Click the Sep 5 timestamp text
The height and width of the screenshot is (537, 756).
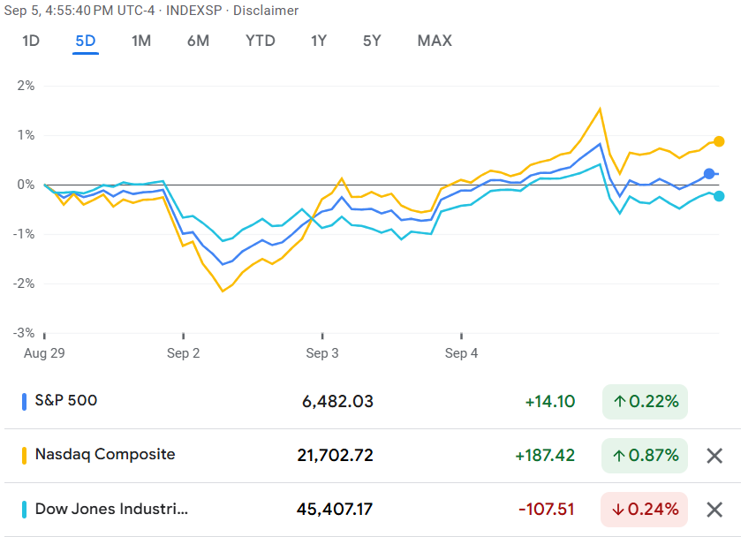79,11
